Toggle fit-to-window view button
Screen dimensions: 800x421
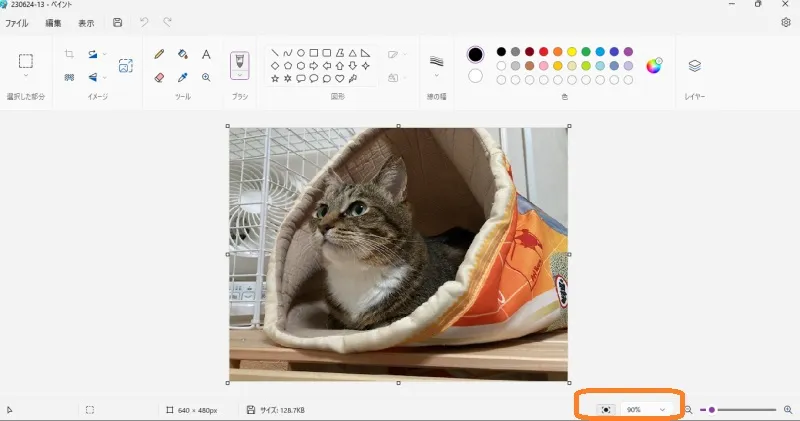[x=605, y=410]
